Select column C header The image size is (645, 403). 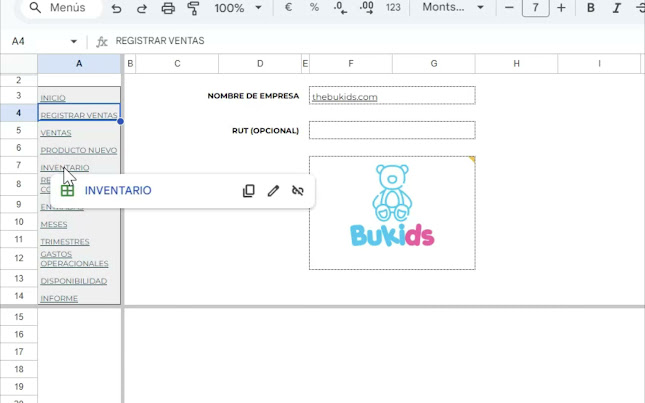177,64
